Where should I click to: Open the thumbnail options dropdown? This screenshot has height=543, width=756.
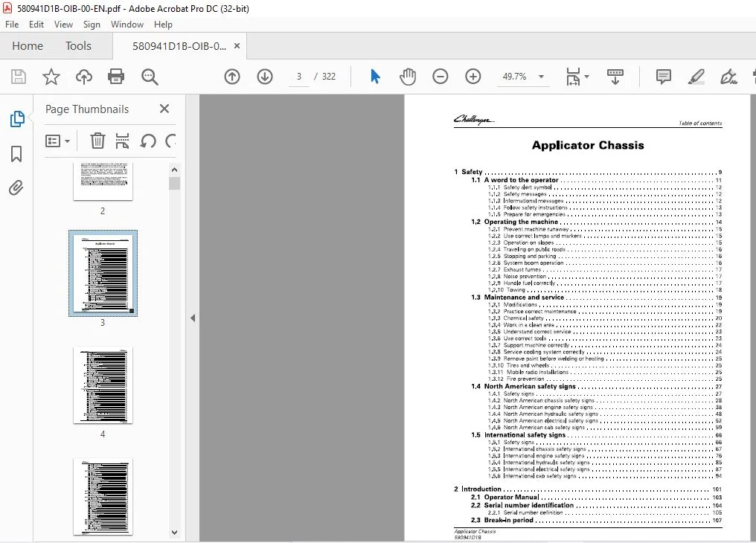coord(57,141)
